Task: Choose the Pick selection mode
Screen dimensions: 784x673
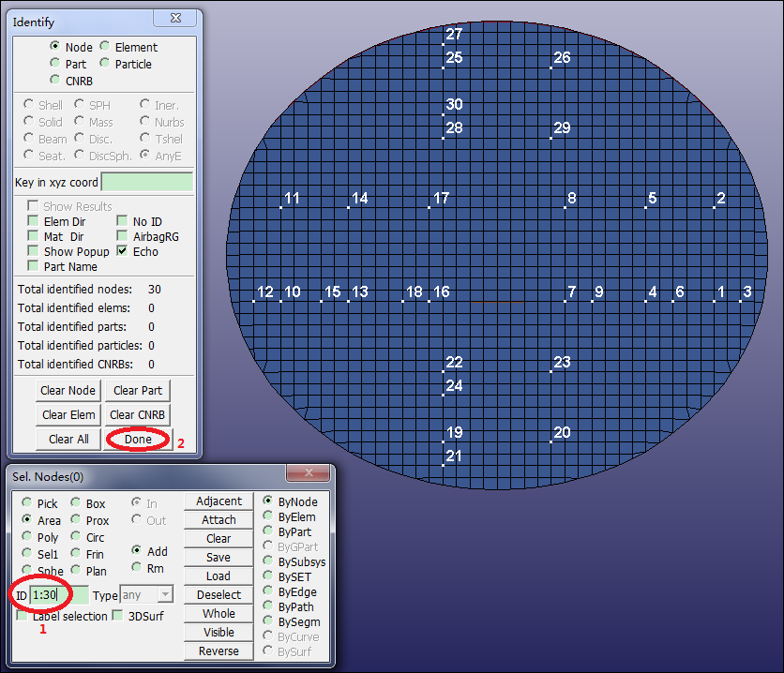Action: click(27, 503)
